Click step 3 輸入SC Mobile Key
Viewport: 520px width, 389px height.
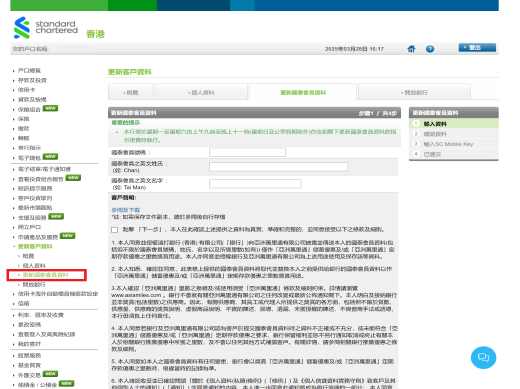pyautogui.click(x=454, y=144)
